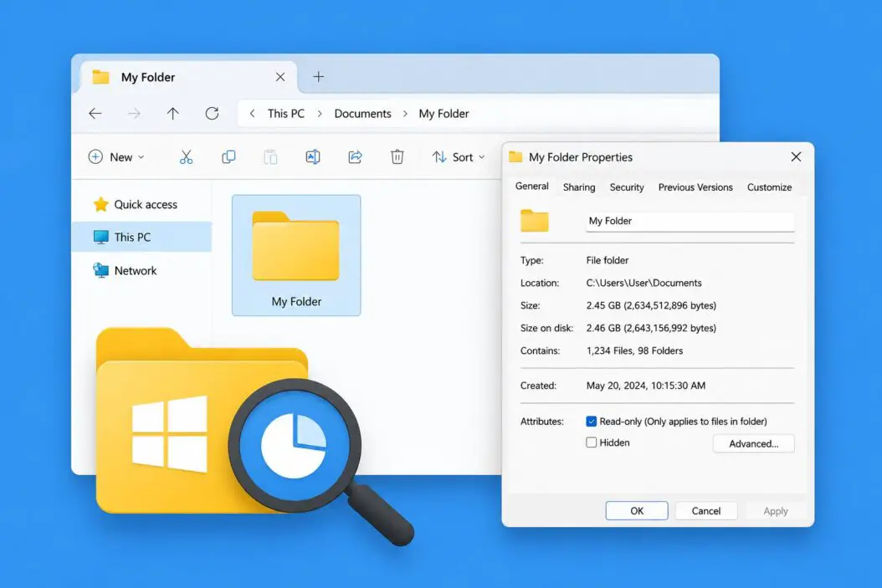The width and height of the screenshot is (882, 588).
Task: Enable the Hidden attribute checkbox
Action: pyautogui.click(x=591, y=442)
